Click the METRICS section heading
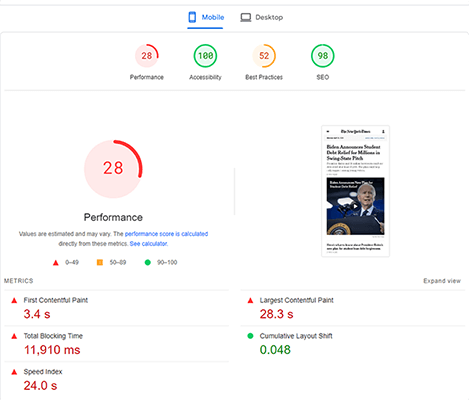Viewport: 469px width, 400px height. (x=19, y=281)
